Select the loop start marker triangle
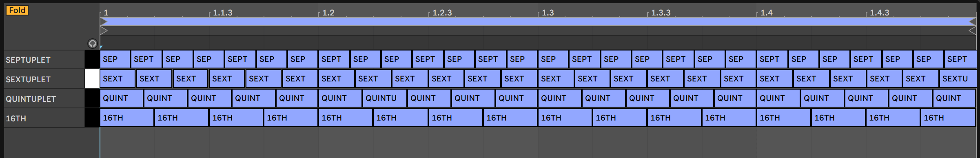Screen dimensions: 980x158 (103, 22)
